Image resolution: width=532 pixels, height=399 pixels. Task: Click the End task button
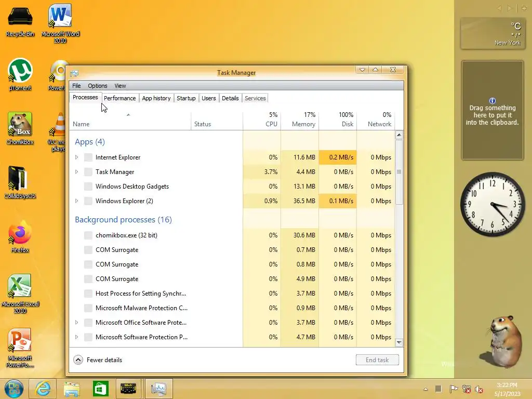(377, 360)
